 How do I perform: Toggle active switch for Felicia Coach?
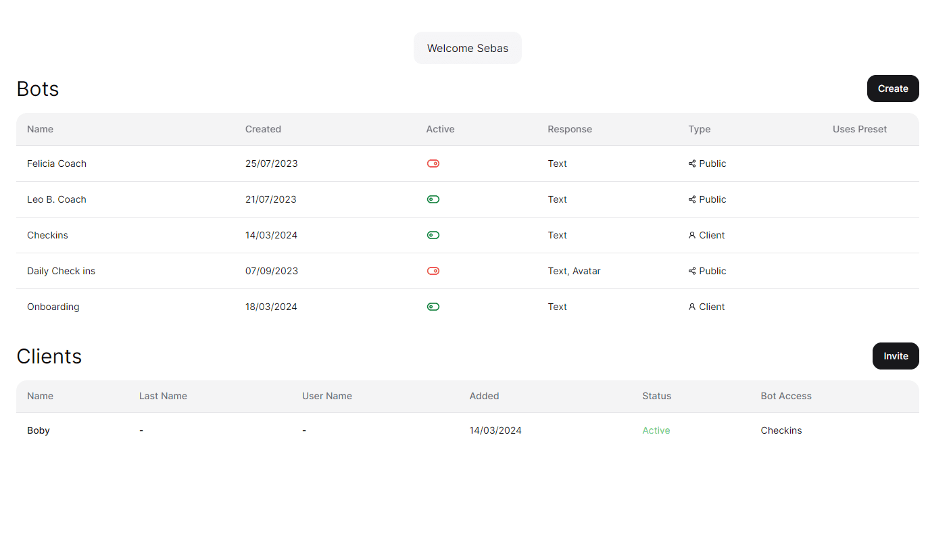433,163
